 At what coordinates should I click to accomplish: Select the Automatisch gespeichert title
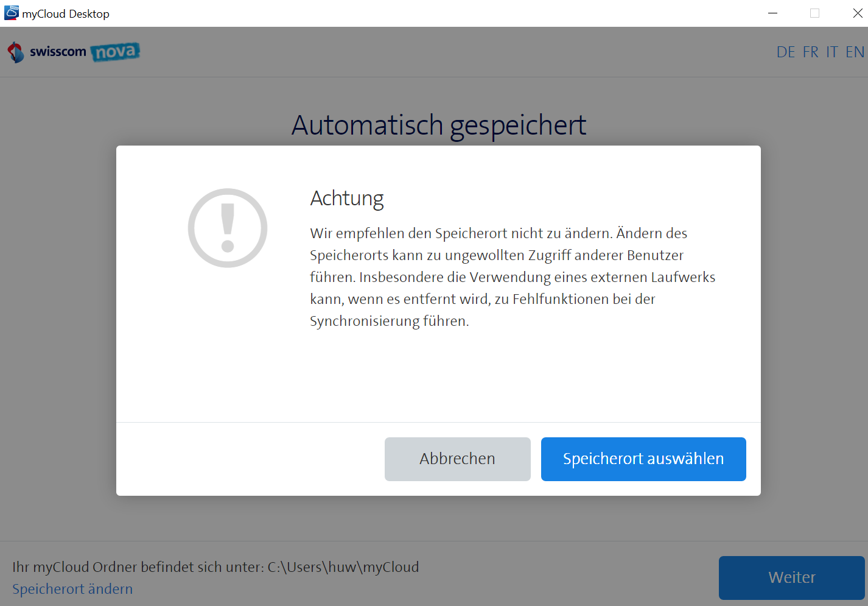pos(439,125)
